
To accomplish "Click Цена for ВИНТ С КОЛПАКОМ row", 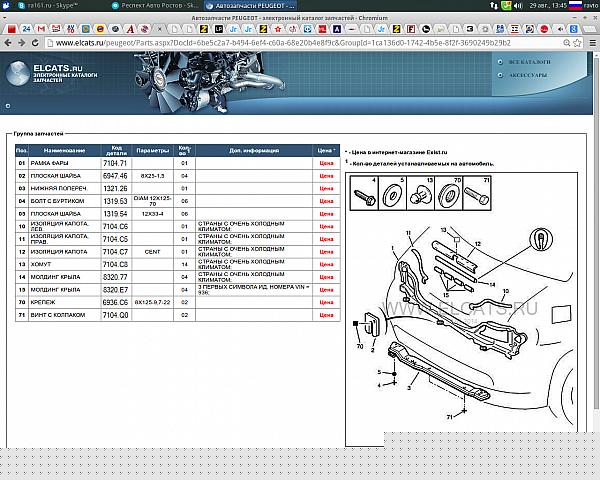I will point(326,315).
